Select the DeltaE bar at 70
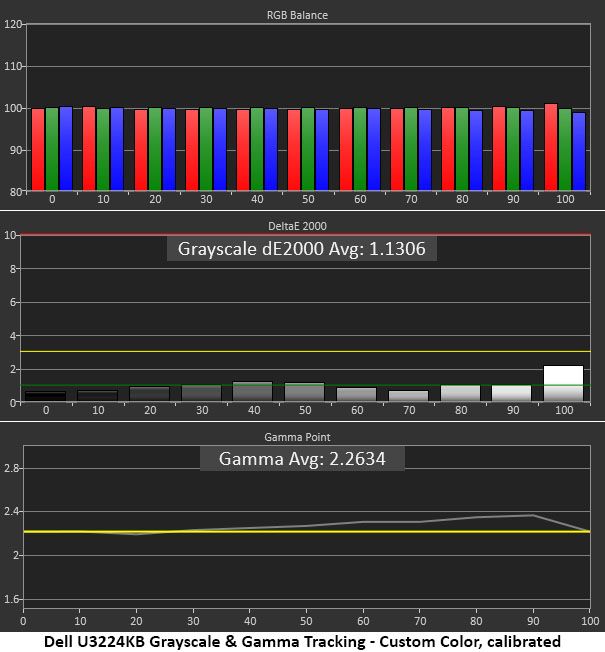605x652 pixels. point(408,396)
